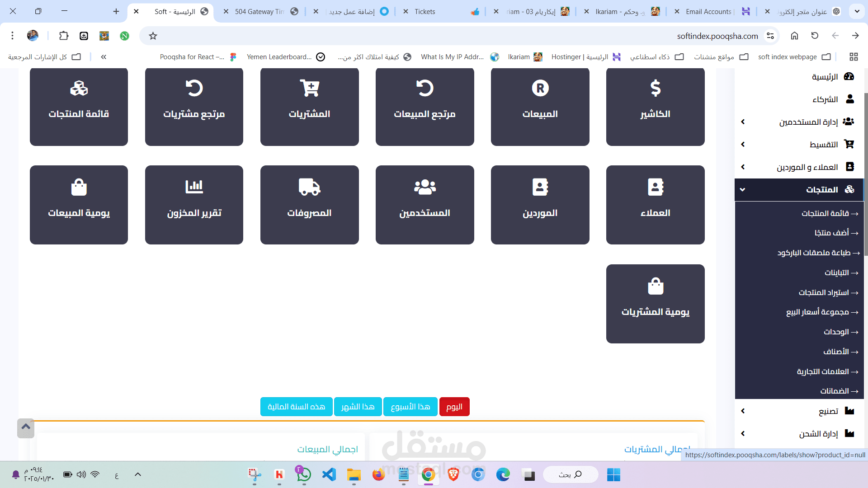This screenshot has height=488, width=868.
Task: Select This Financial Year (هذه السنة المالية) filter
Action: pyautogui.click(x=296, y=407)
